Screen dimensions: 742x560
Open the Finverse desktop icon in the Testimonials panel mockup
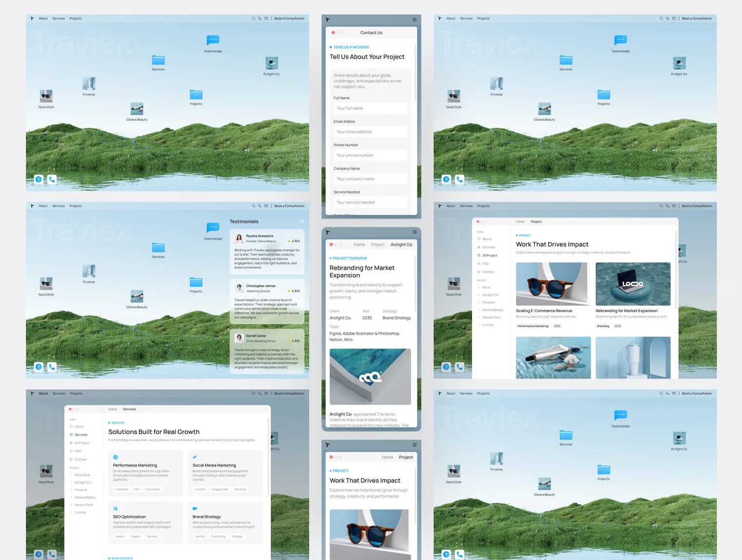[x=89, y=271]
